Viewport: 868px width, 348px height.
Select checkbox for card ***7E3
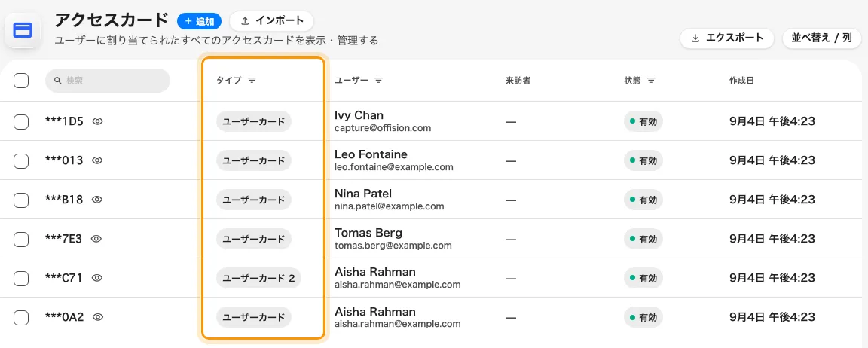(21, 239)
